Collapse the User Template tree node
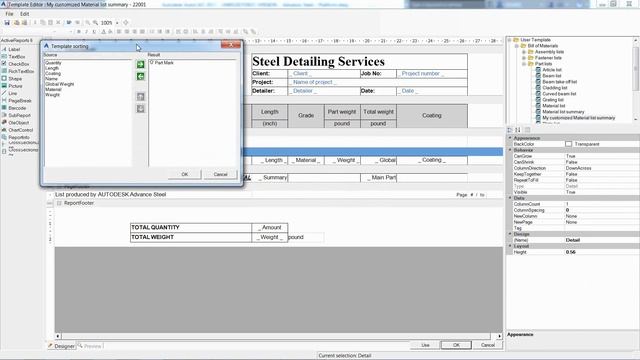 510,40
